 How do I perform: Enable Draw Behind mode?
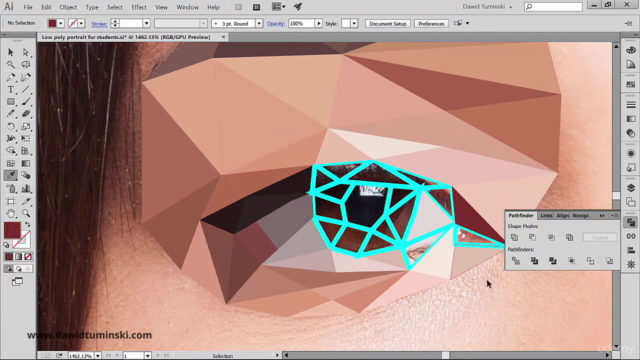click(x=18, y=269)
